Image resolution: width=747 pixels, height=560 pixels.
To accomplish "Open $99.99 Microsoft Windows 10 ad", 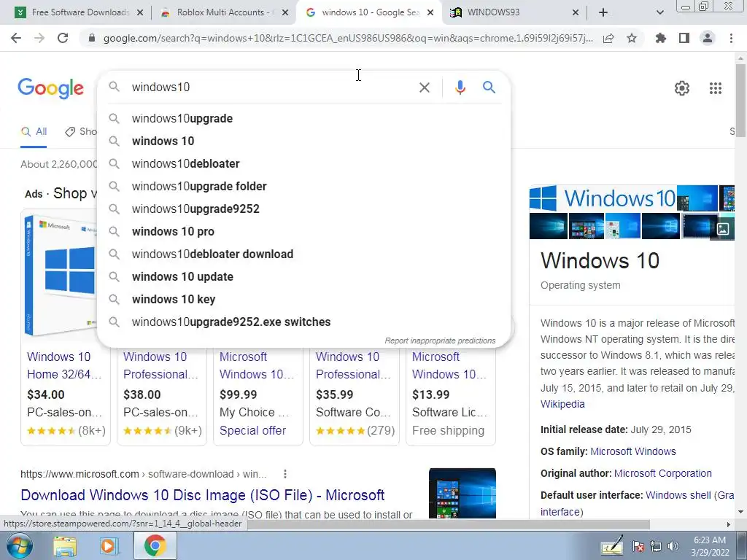I will (x=258, y=397).
